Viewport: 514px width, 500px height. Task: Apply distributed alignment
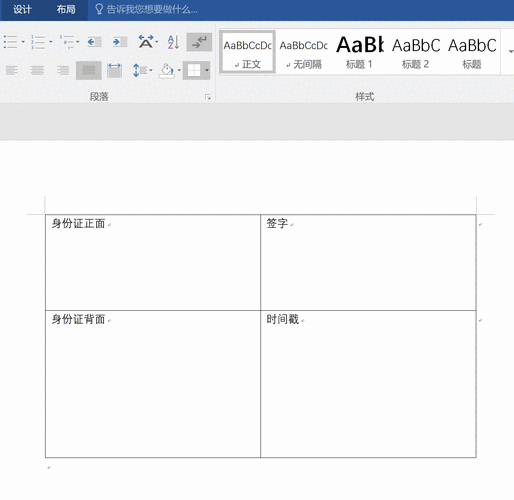114,70
